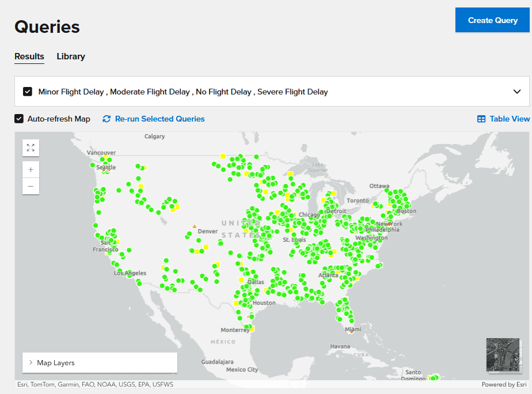Image resolution: width=532 pixels, height=394 pixels.
Task: Switch to the Library tab
Action: (70, 56)
